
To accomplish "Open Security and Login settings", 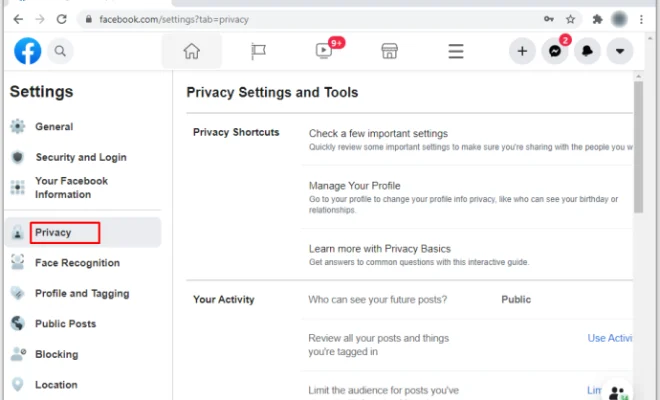I will (x=81, y=157).
